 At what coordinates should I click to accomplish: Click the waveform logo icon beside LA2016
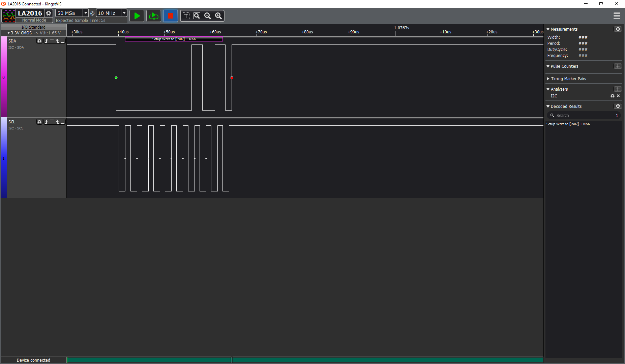8,16
